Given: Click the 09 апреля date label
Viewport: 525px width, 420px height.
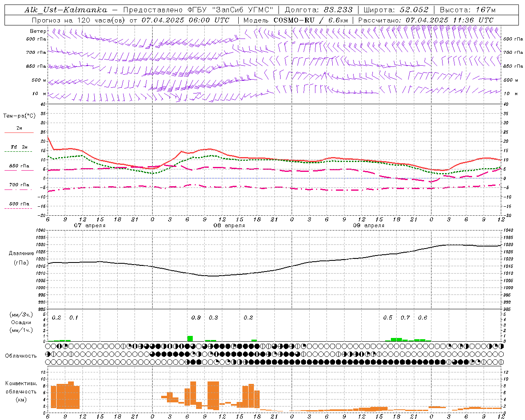Looking at the screenshot, I should point(369,226).
